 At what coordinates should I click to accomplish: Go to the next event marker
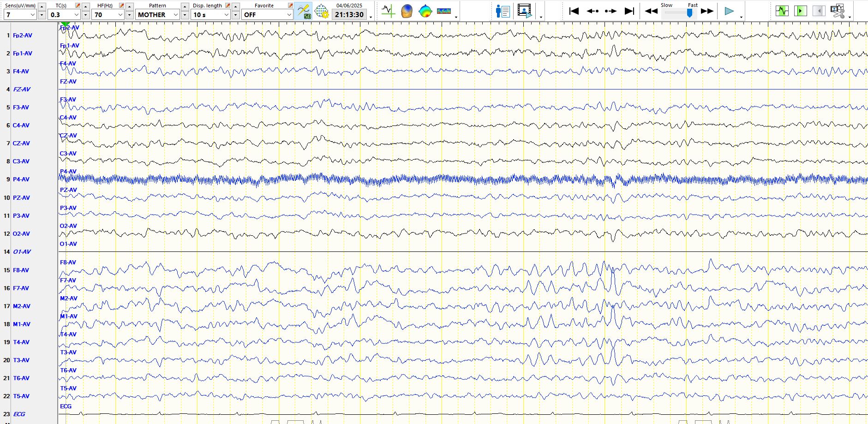(611, 11)
